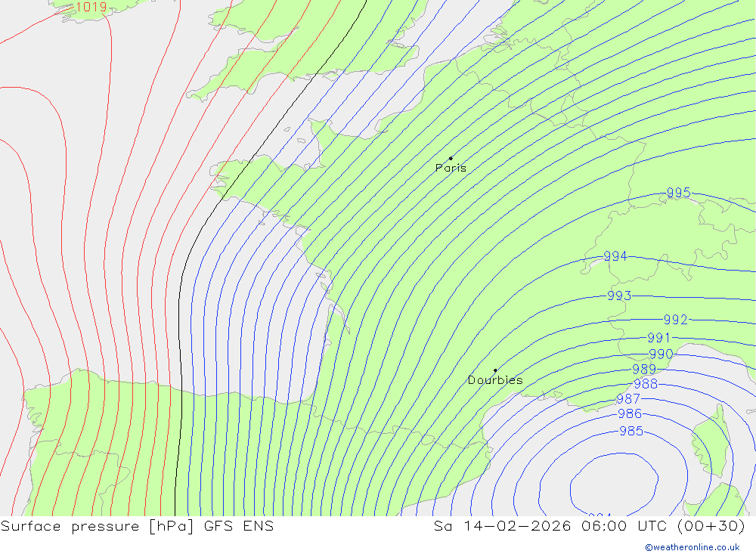Open the weatheronline.co.uk copyright link
Image resolution: width=756 pixels, height=554 pixels.
click(x=692, y=547)
